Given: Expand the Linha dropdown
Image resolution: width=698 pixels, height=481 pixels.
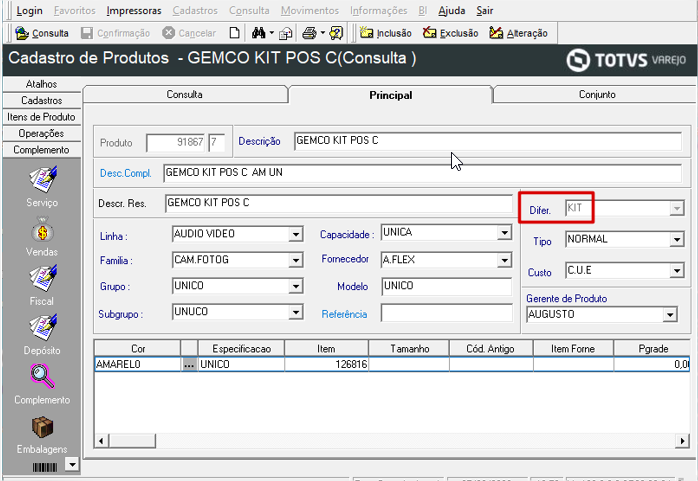Looking at the screenshot, I should coord(296,234).
